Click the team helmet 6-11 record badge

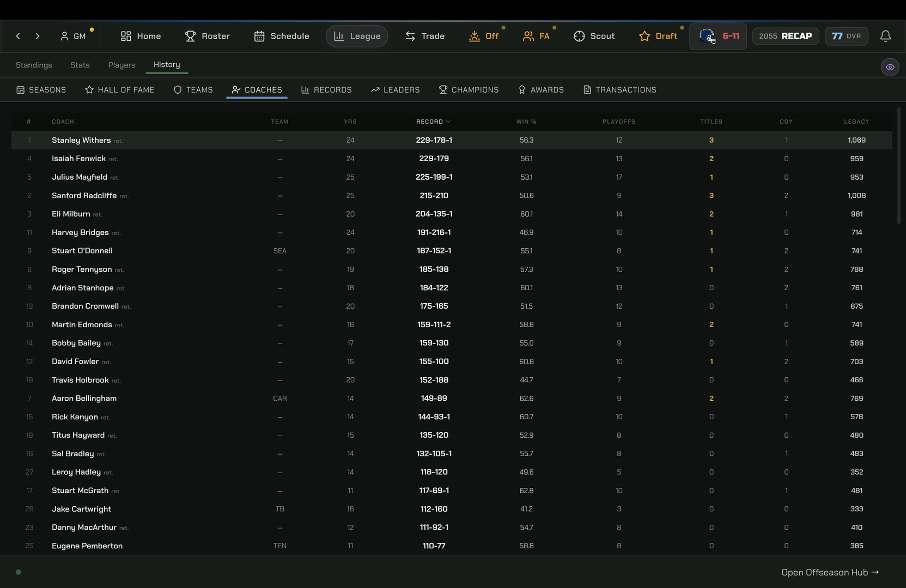pos(718,36)
